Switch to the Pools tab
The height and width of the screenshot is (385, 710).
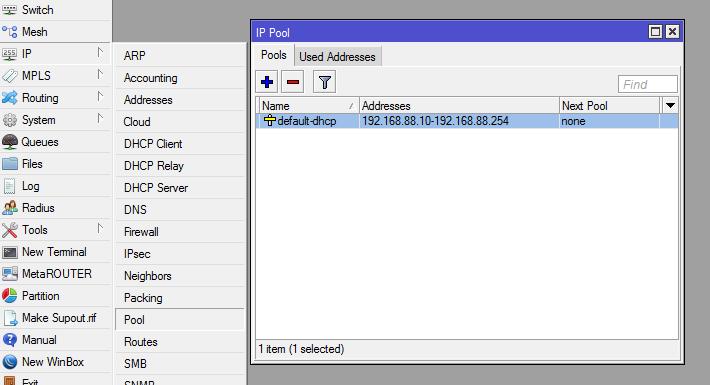(273, 55)
